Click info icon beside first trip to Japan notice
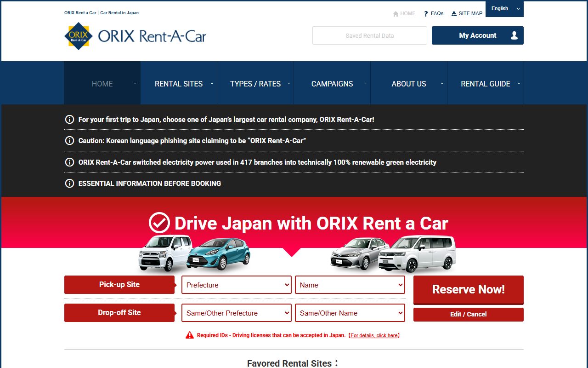Image resolution: width=588 pixels, height=368 pixels. [x=69, y=120]
